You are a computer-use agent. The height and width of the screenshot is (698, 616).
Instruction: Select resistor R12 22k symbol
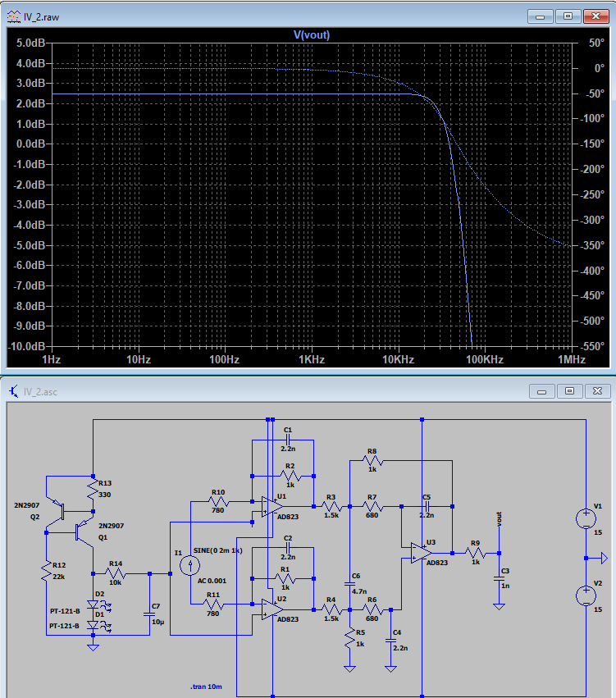(x=46, y=571)
